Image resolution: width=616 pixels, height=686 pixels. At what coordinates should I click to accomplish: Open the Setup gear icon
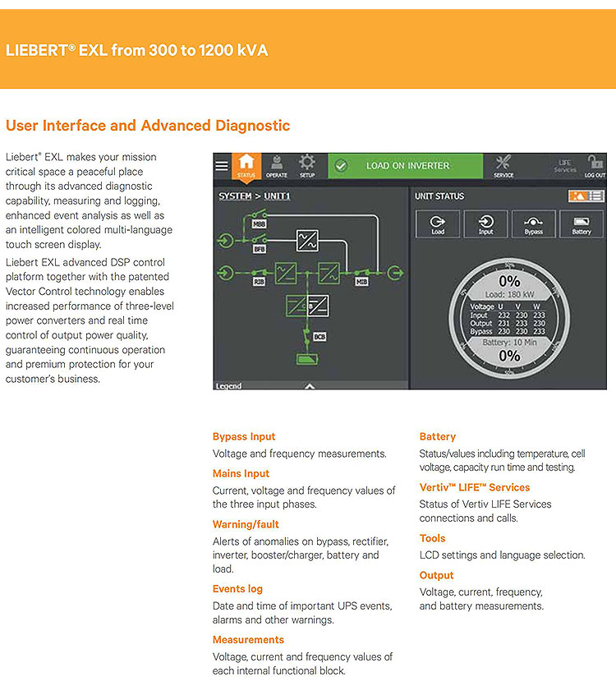tap(306, 166)
